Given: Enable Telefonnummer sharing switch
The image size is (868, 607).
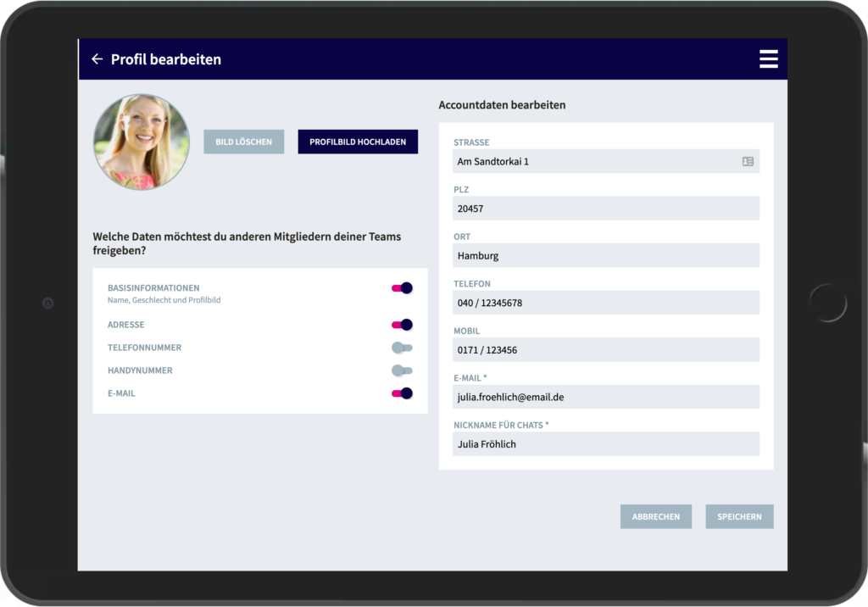Looking at the screenshot, I should point(402,348).
